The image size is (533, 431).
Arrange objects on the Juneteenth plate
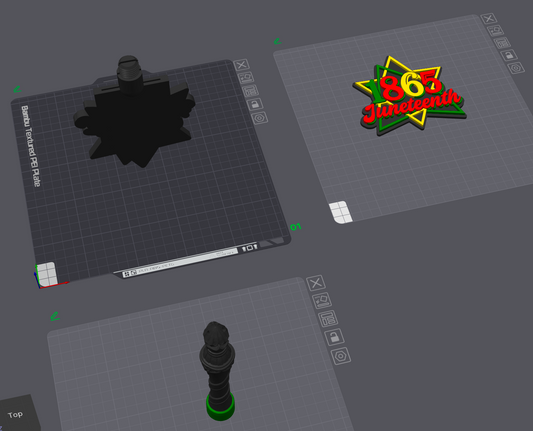(x=502, y=43)
